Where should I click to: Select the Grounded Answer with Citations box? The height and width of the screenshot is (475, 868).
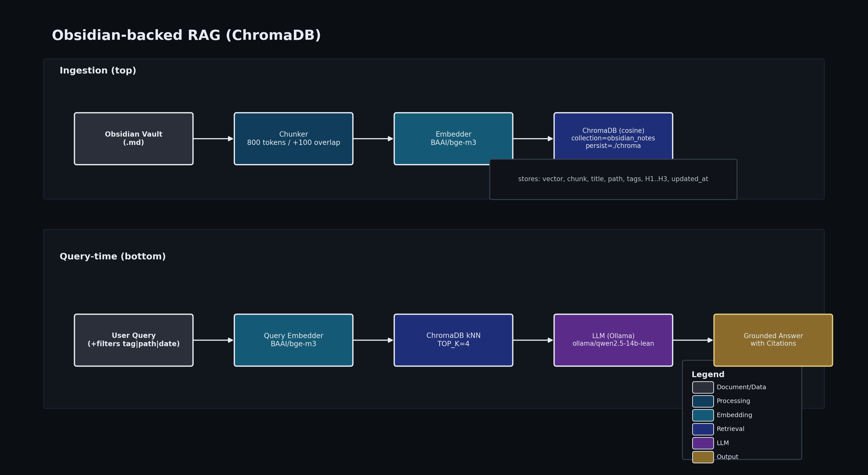[773, 340]
